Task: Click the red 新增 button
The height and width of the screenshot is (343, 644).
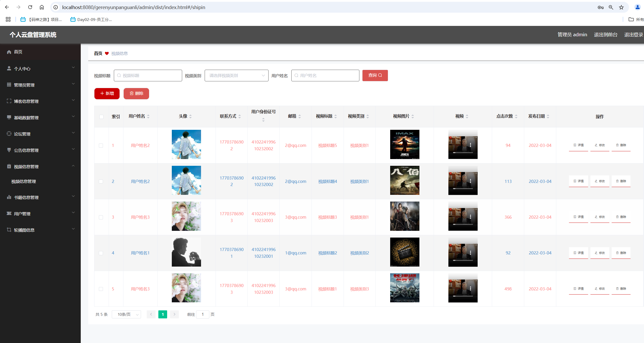Action: tap(107, 94)
